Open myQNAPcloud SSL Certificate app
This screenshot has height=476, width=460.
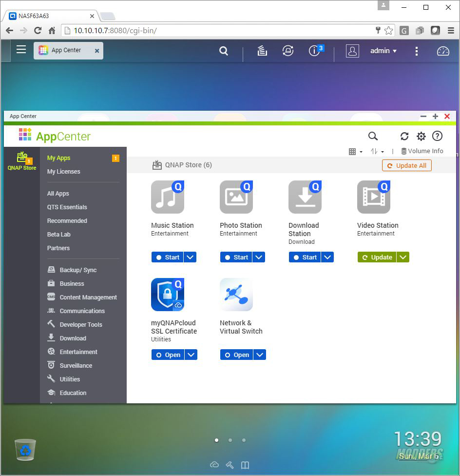pyautogui.click(x=168, y=355)
